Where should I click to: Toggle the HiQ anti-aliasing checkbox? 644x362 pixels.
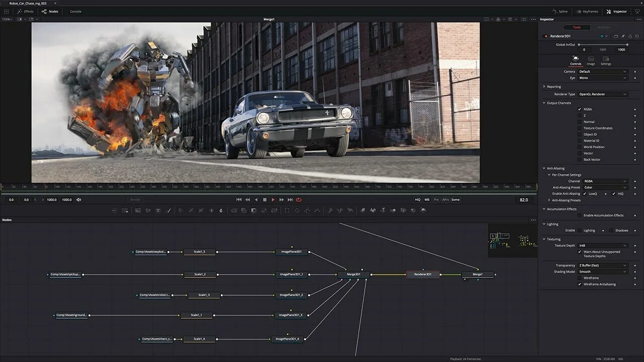pyautogui.click(x=614, y=194)
